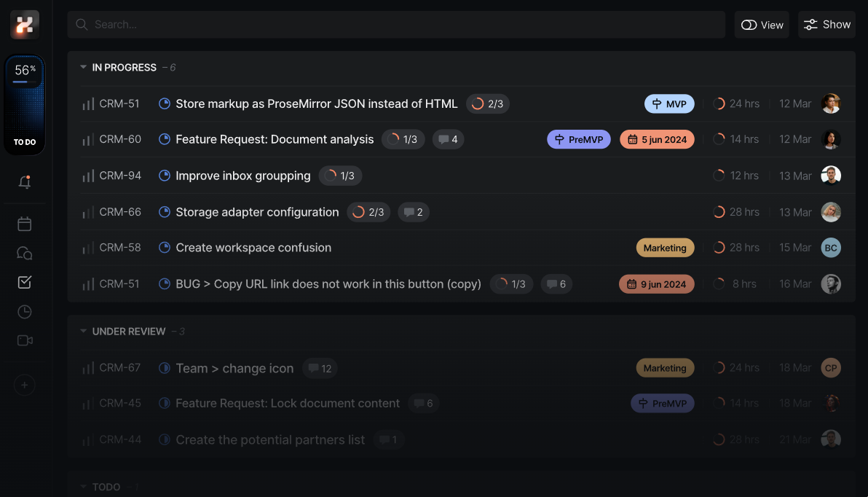Open the chat search icon in sidebar
The image size is (868, 497).
(25, 254)
